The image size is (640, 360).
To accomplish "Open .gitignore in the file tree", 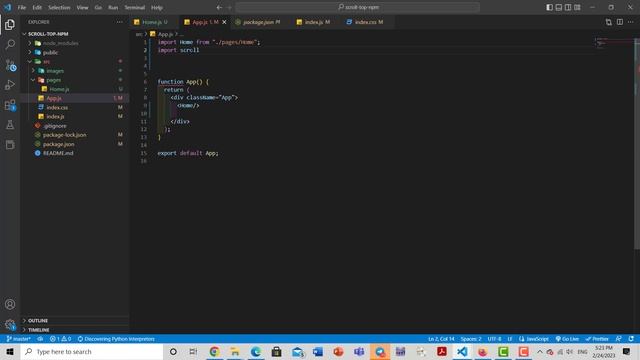I will click(75, 126).
